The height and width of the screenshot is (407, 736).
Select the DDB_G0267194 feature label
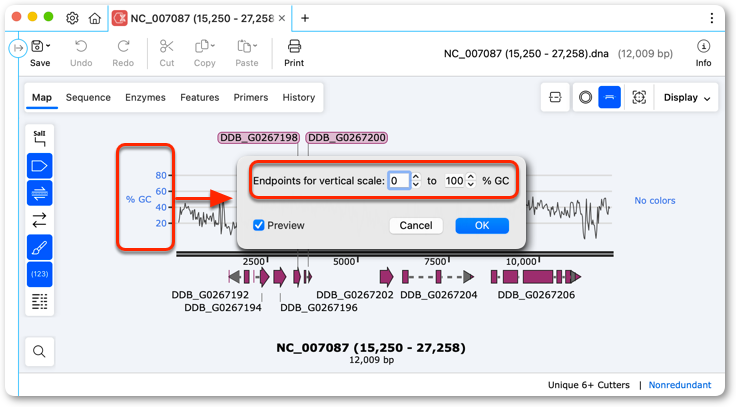tap(223, 307)
